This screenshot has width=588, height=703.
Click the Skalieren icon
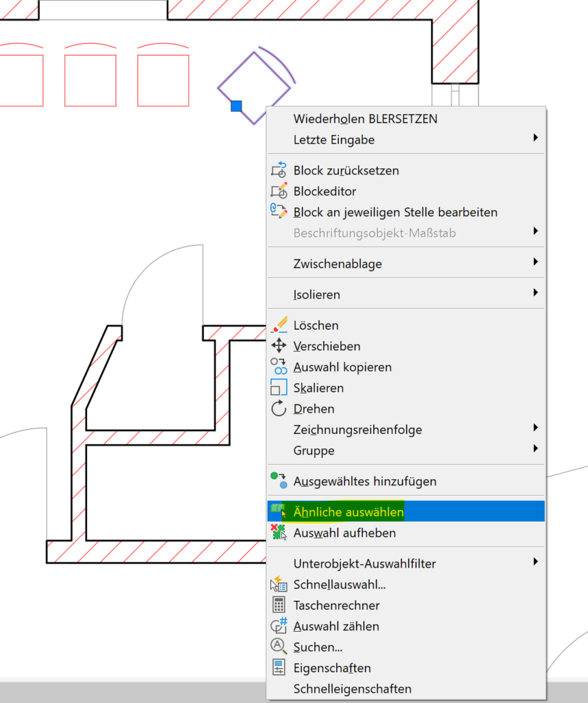(279, 387)
